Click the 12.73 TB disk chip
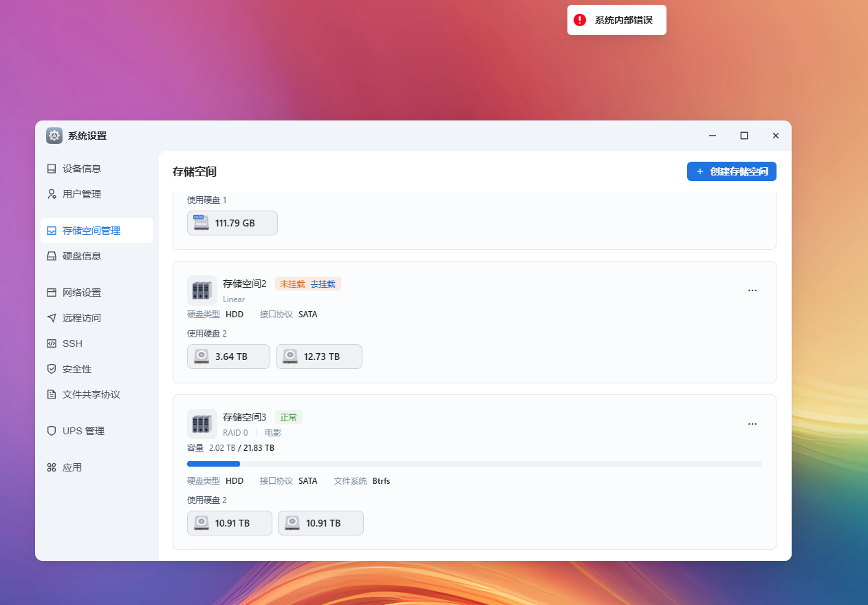The height and width of the screenshot is (605, 868). 319,357
